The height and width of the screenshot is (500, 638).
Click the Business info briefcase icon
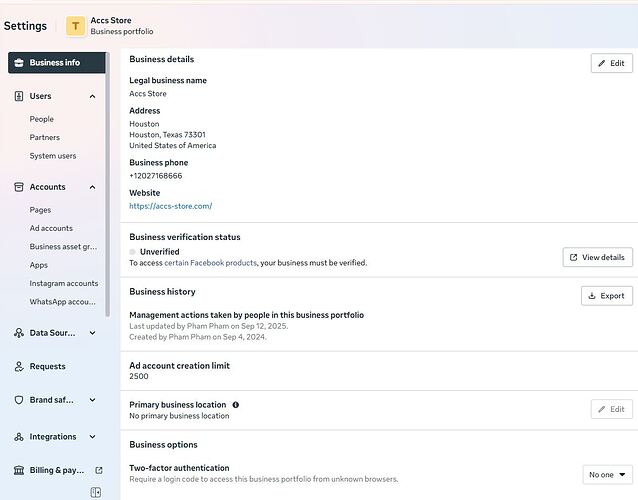[19, 62]
